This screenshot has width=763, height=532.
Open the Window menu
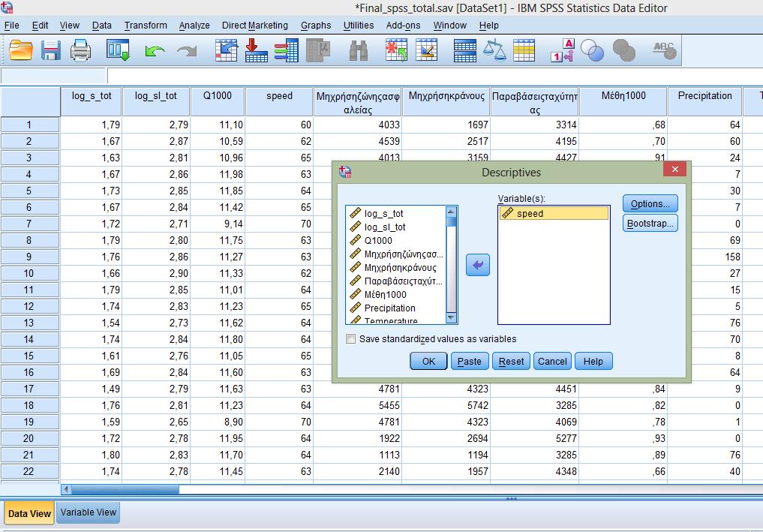pyautogui.click(x=449, y=26)
